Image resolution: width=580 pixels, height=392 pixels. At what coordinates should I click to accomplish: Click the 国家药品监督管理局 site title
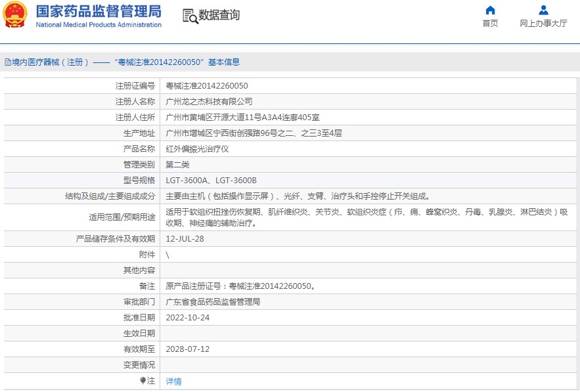pos(98,11)
